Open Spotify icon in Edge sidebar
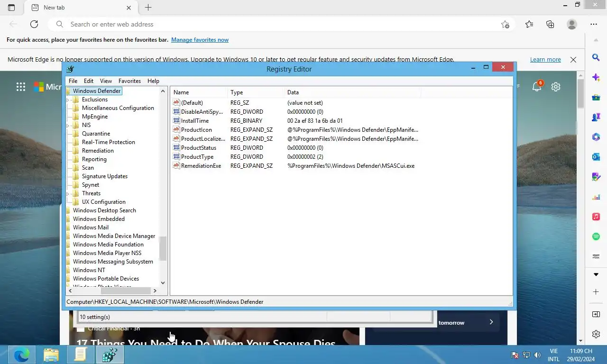The image size is (607, 364). coord(596,237)
